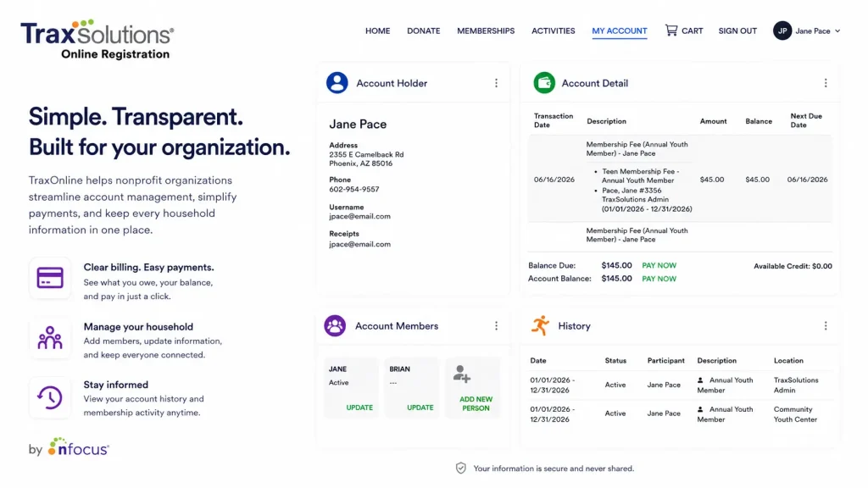868x488 pixels.
Task: Click jpace@email.com under Username
Action: pos(359,216)
